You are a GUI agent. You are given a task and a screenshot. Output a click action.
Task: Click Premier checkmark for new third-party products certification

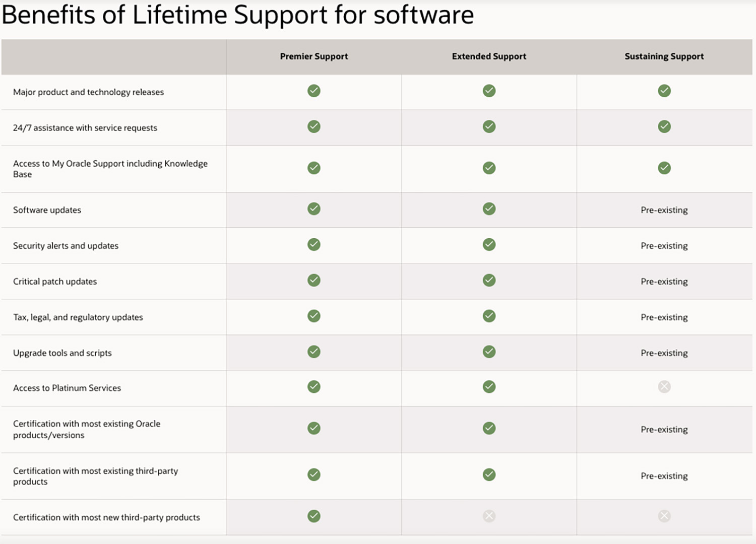tap(314, 516)
